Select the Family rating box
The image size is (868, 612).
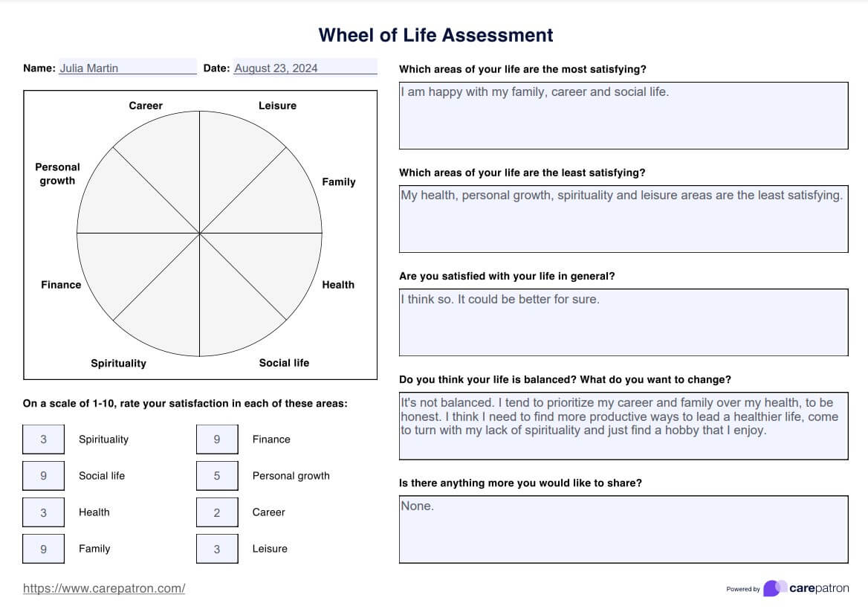click(x=43, y=549)
